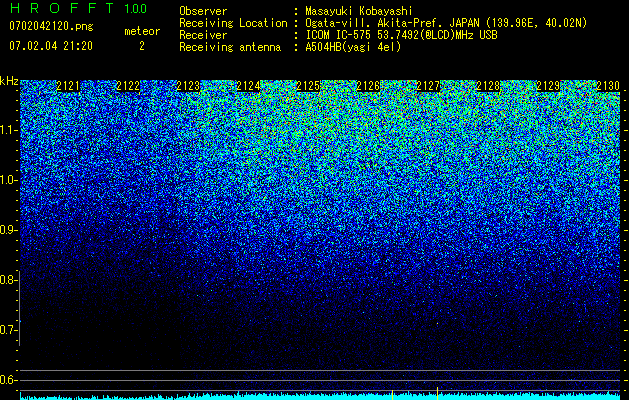Click the 2124 time marker

point(248,86)
